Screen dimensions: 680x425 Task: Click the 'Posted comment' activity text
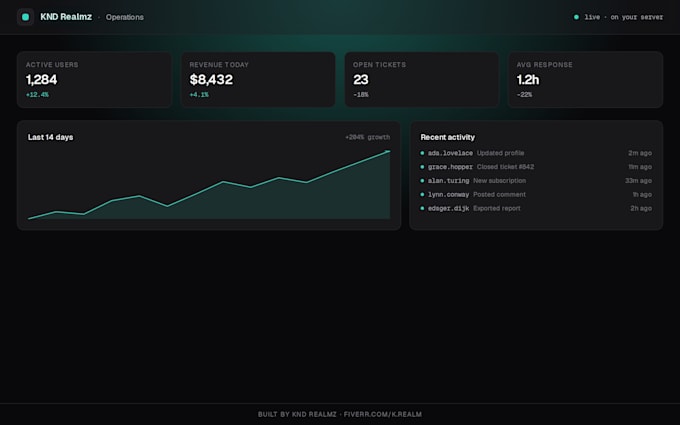pyautogui.click(x=499, y=195)
